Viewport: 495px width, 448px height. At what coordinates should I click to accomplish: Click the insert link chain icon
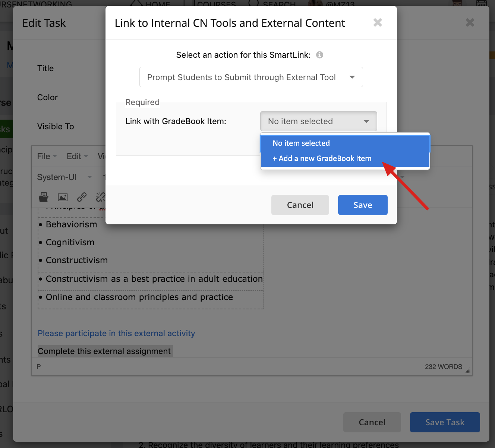click(82, 197)
